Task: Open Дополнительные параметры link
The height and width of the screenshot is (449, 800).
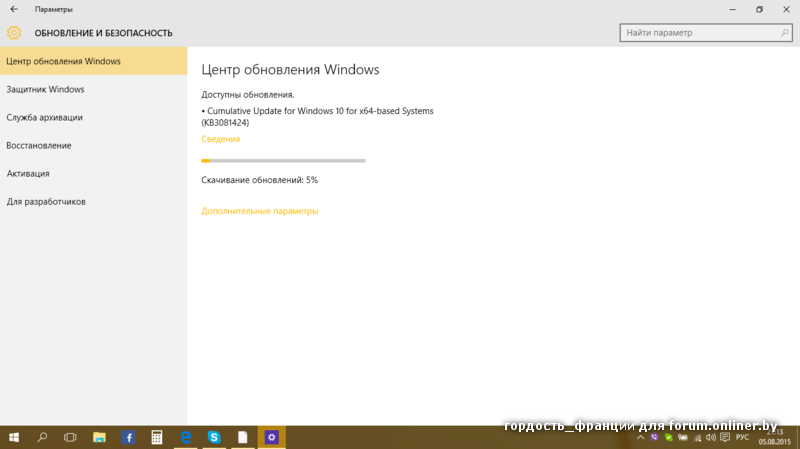Action: click(260, 211)
